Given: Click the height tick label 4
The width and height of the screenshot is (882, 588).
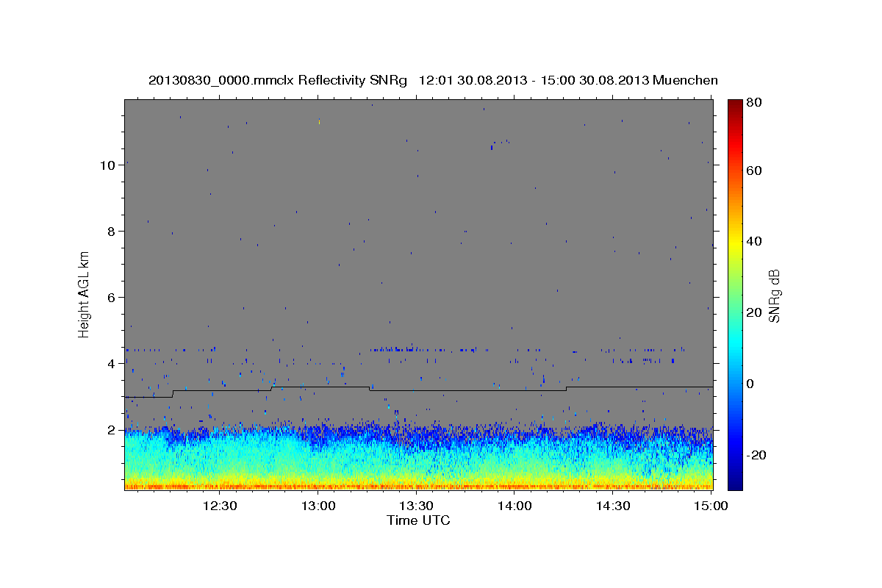Looking at the screenshot, I should click(112, 364).
